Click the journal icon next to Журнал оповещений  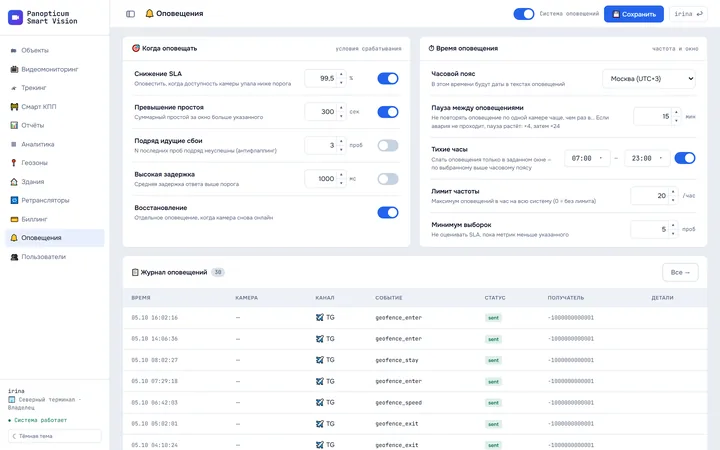point(135,272)
